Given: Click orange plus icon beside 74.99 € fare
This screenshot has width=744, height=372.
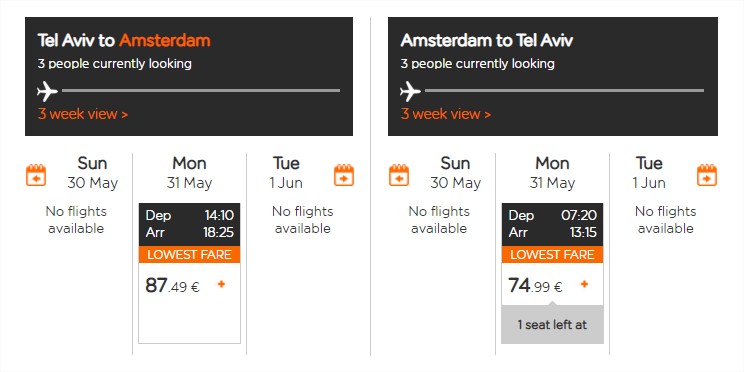Looking at the screenshot, I should point(585,284).
